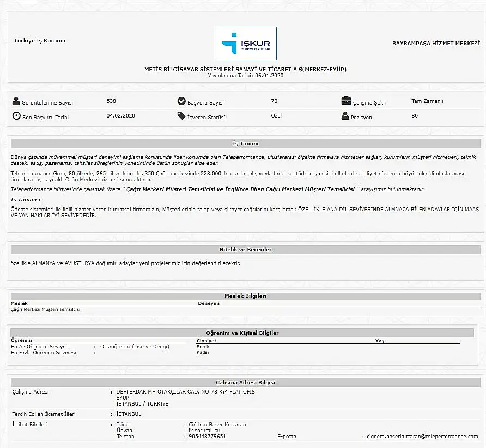The height and width of the screenshot is (448, 486).
Task: Click the Özel employer status value
Action: [x=276, y=116]
